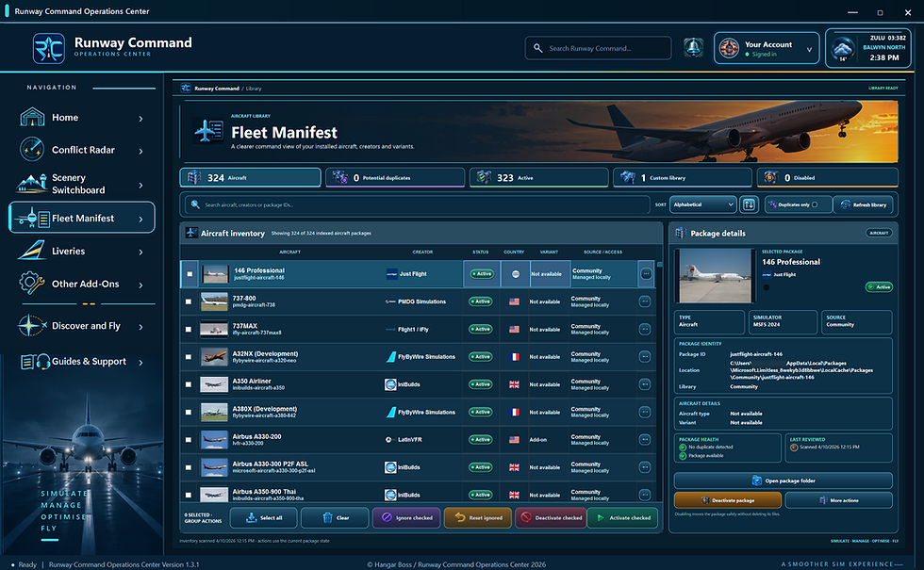Check the 146 Professional row checkbox
Screen dimensions: 924x570
point(190,274)
